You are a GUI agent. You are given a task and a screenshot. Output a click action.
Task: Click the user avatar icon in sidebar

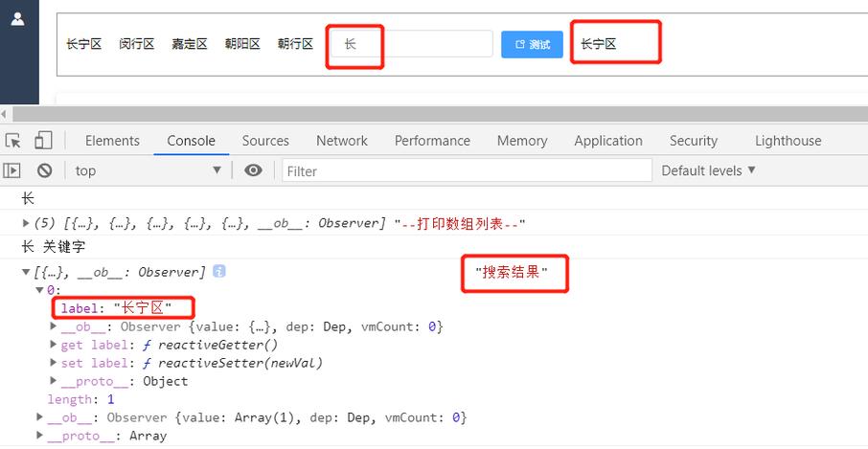coord(17,19)
